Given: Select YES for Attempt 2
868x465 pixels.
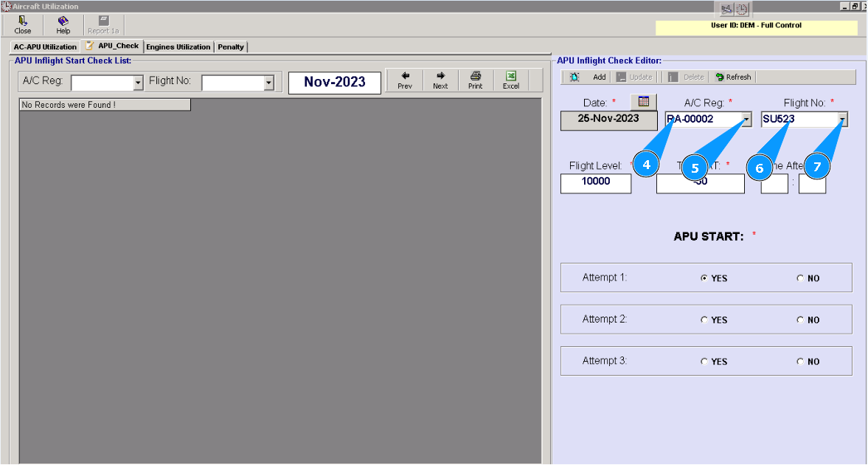Looking at the screenshot, I should tap(704, 320).
